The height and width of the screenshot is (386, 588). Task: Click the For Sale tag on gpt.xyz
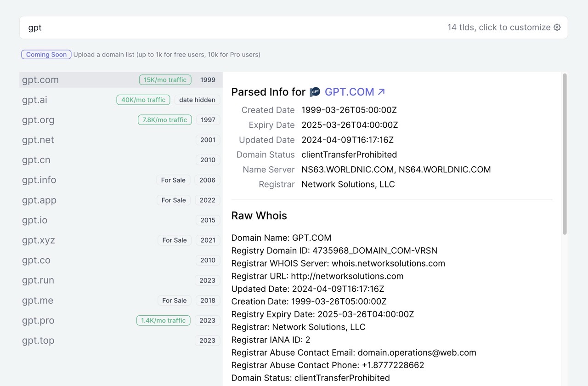[175, 240]
